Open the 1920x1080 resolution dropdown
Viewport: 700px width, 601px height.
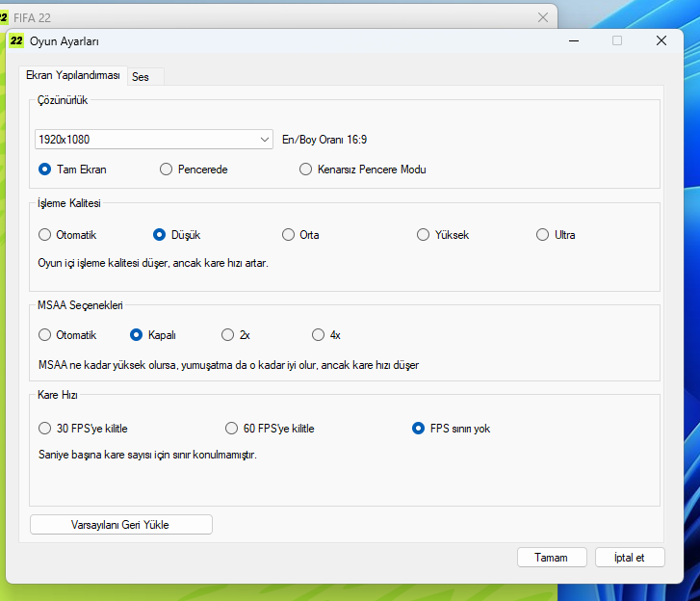tap(154, 140)
